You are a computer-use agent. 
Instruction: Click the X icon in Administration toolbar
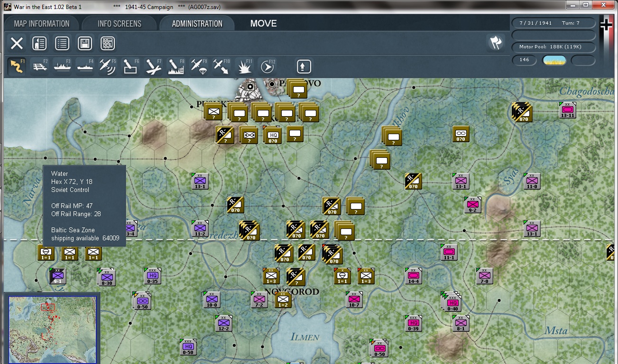click(x=17, y=44)
